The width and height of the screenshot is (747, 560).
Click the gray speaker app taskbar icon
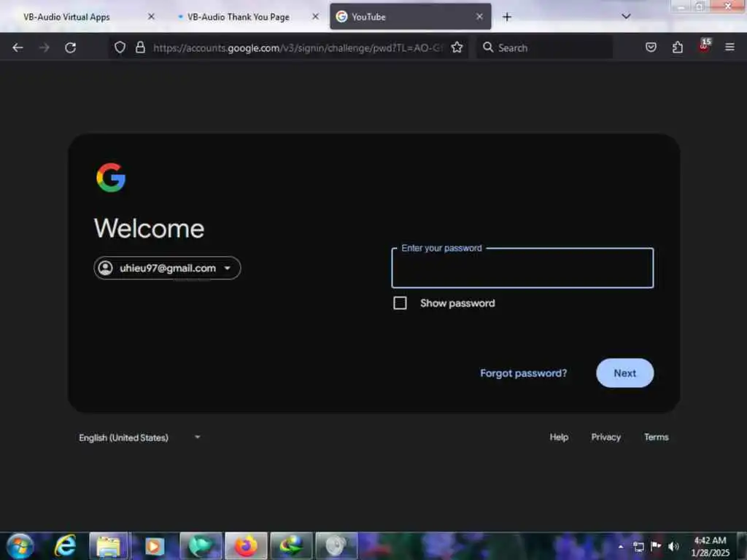(x=336, y=546)
